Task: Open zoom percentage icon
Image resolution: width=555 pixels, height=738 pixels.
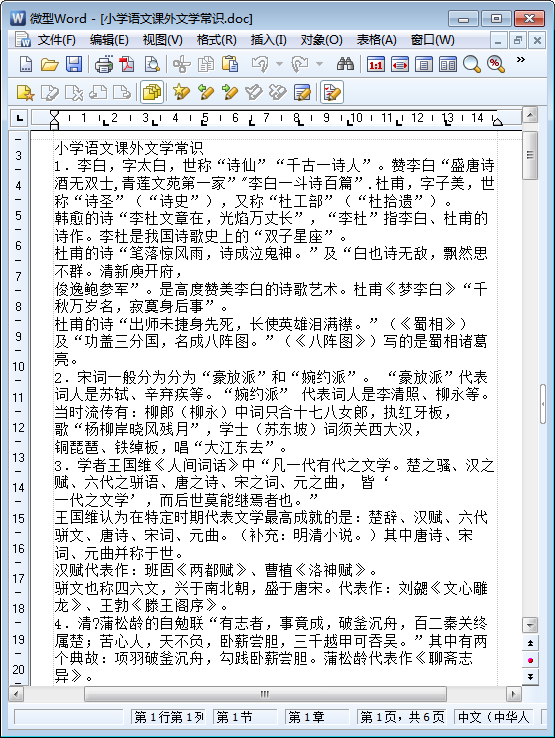Action: (496, 64)
